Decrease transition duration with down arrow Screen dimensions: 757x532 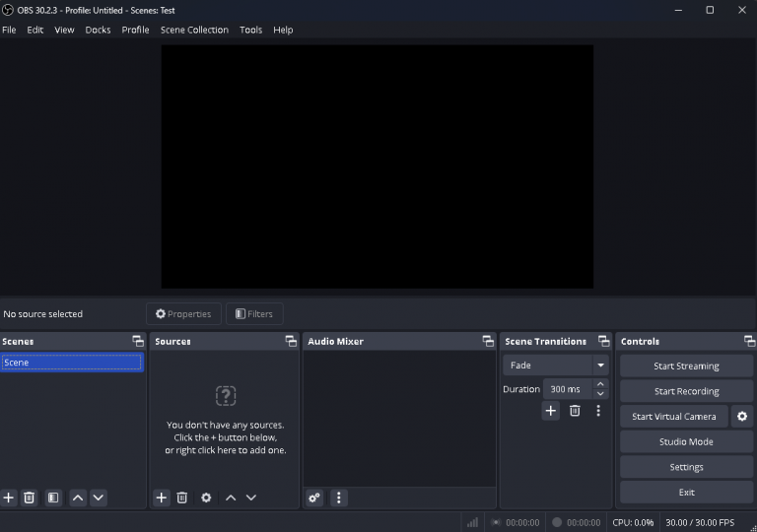pyautogui.click(x=600, y=394)
